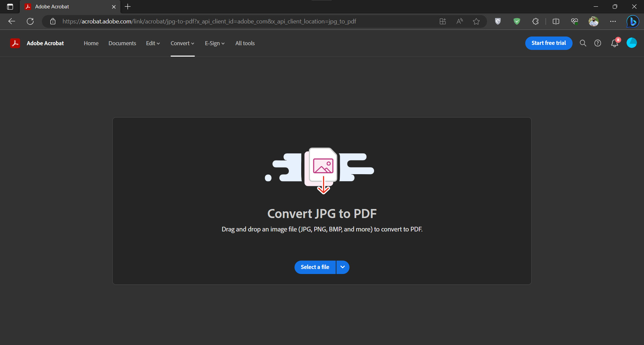Open the Edit dropdown in navigation

click(x=153, y=43)
